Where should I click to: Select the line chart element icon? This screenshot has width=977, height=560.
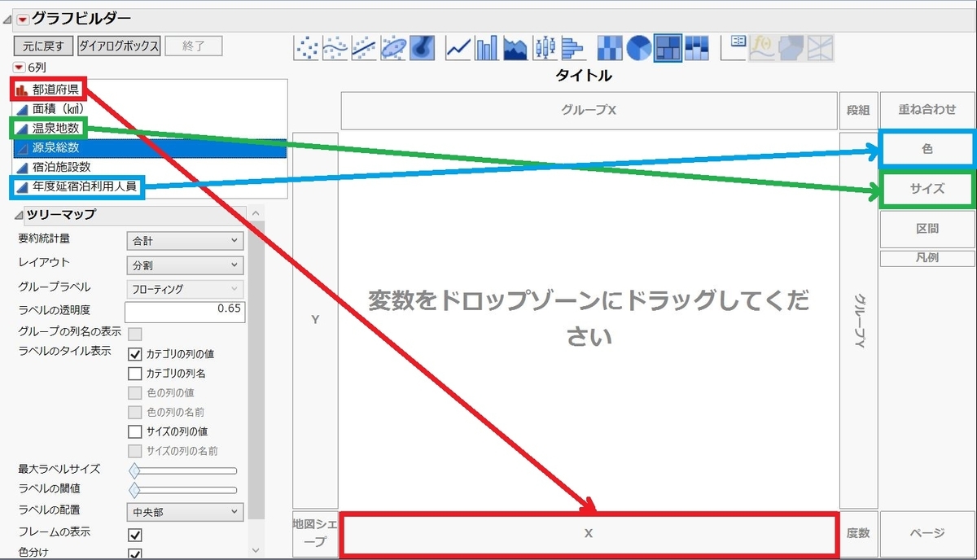tap(455, 48)
